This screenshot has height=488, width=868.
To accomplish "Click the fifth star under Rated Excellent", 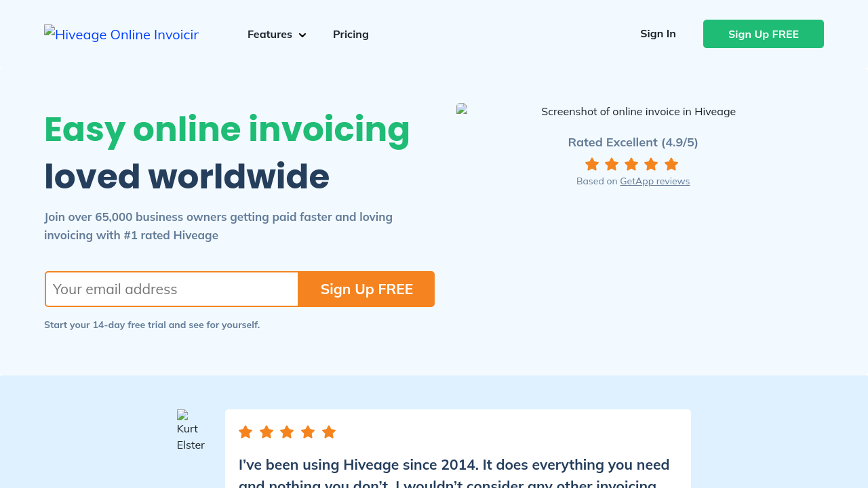I will 671,164.
